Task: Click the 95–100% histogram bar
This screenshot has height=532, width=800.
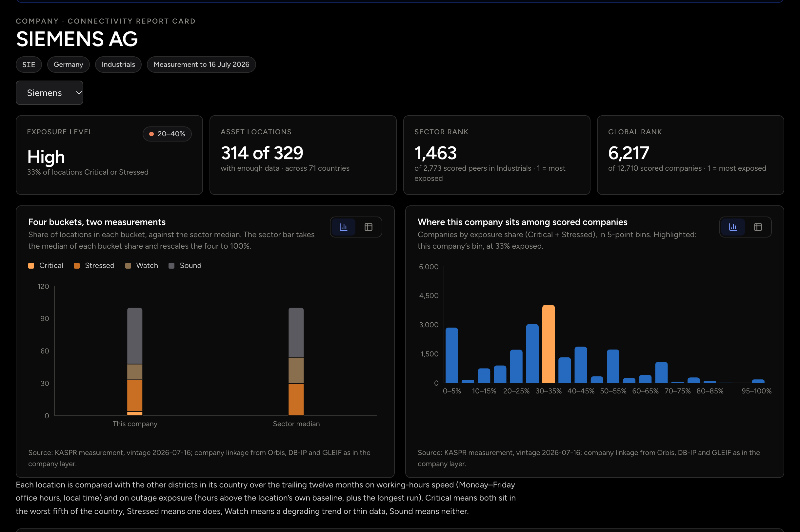Action: [758, 381]
